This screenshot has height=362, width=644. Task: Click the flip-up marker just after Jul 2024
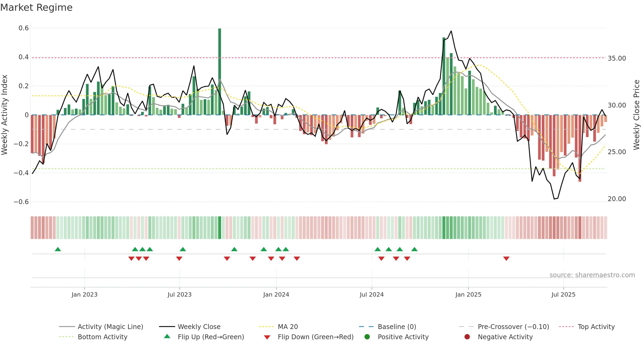[378, 249]
